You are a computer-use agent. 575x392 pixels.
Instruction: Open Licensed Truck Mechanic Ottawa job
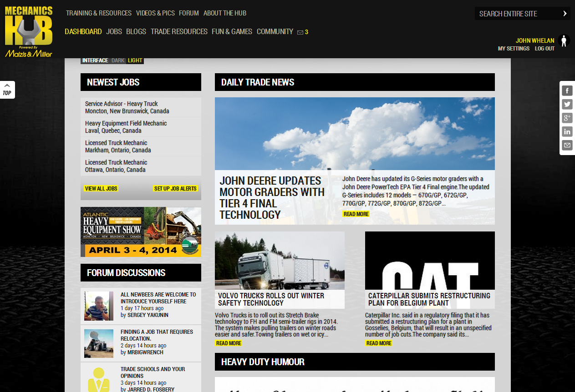click(141, 166)
